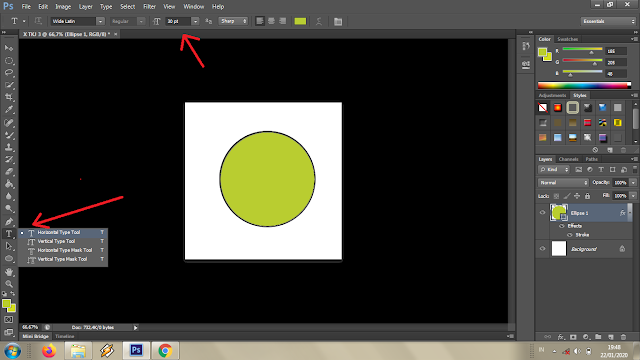This screenshot has width=640, height=360.
Task: Open the layer filter Kind dropdown
Action: [x=554, y=169]
